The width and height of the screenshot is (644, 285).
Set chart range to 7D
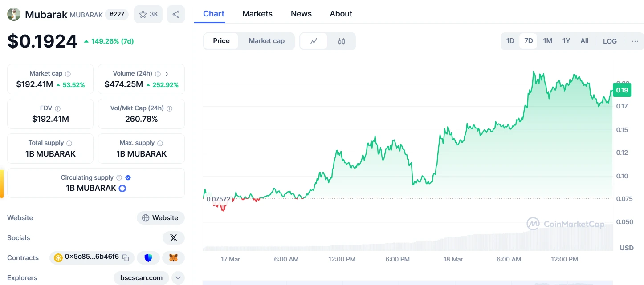pyautogui.click(x=529, y=41)
